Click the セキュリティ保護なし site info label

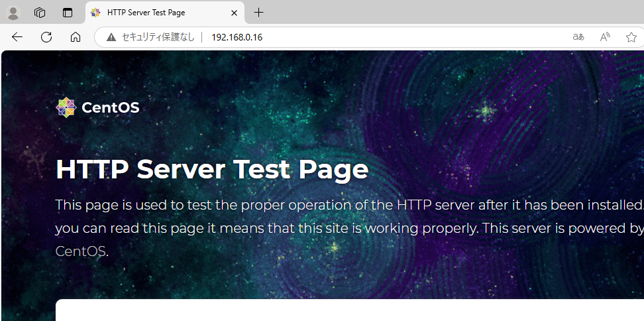click(158, 37)
